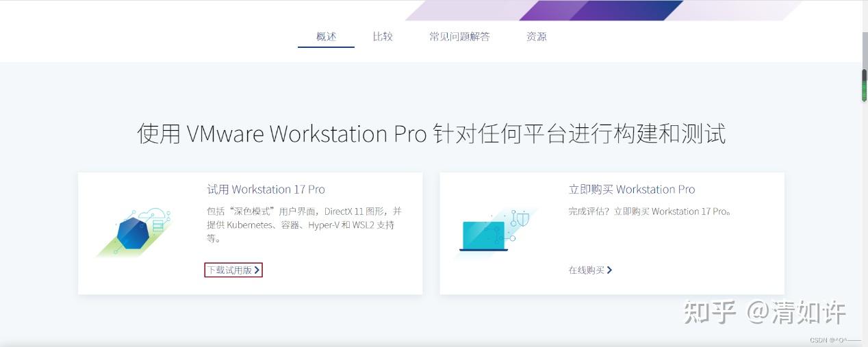Select the 资源 tab

coord(537,37)
